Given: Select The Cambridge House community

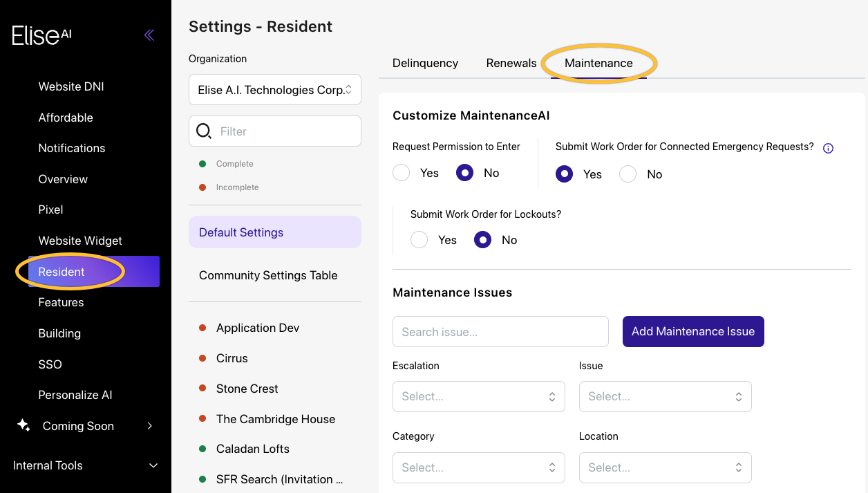Looking at the screenshot, I should tap(276, 419).
